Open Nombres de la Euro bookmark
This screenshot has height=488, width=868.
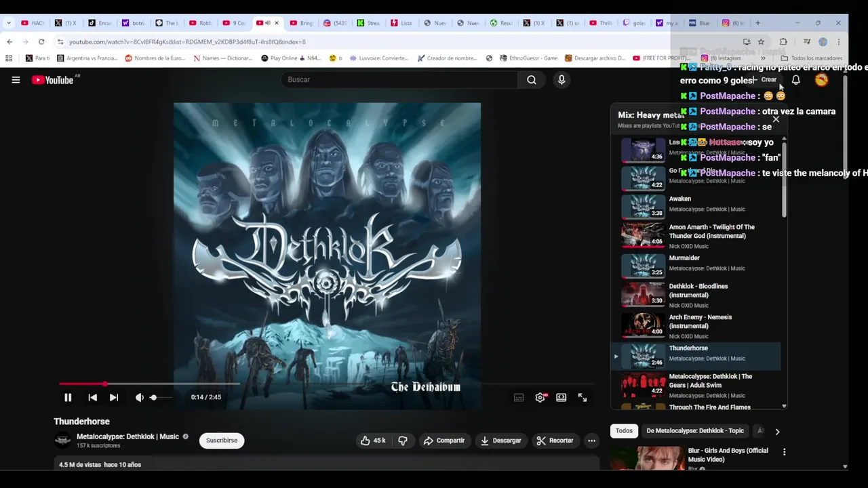pyautogui.click(x=155, y=58)
